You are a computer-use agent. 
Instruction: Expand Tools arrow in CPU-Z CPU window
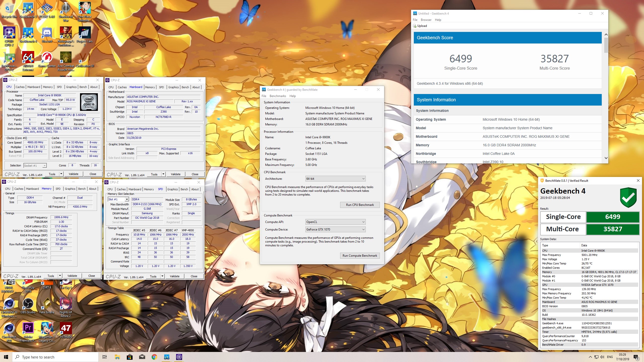point(61,174)
